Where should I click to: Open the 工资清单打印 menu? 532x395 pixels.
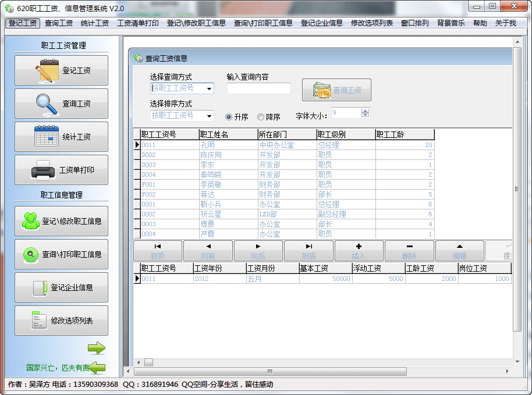[x=138, y=23]
